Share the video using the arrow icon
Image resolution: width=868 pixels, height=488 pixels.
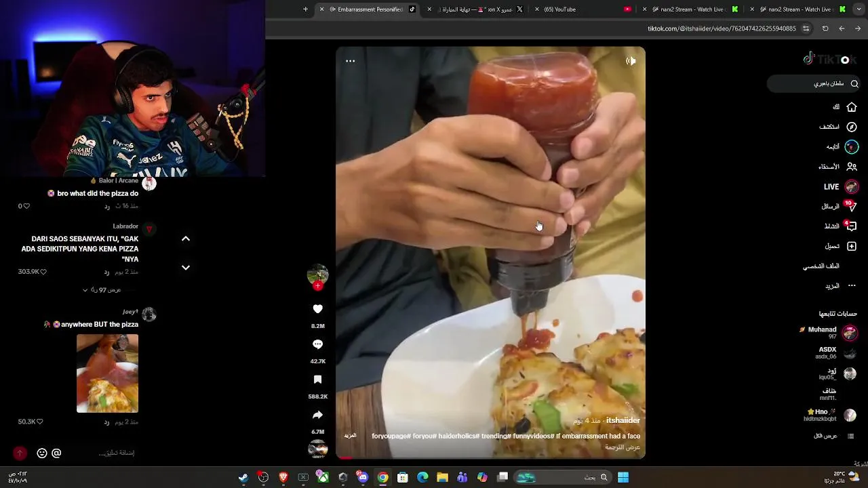[317, 415]
